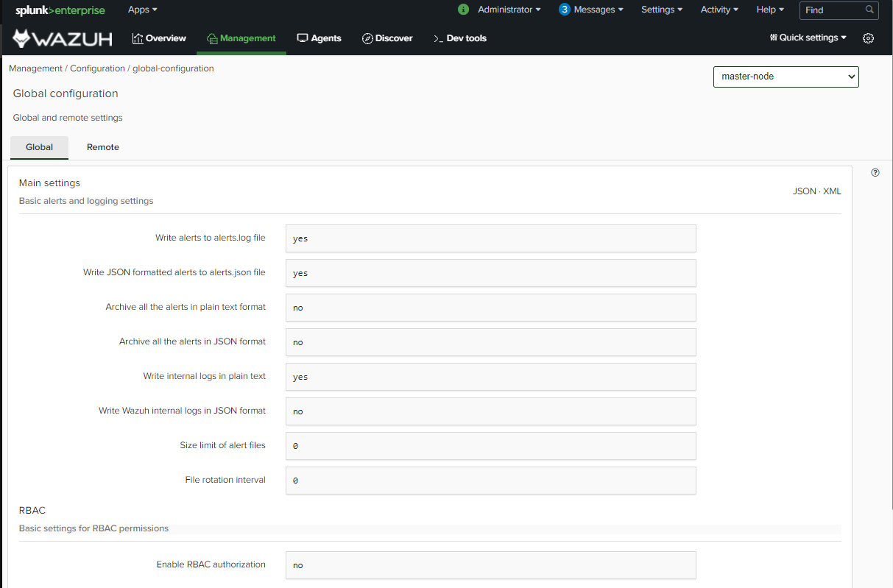This screenshot has width=893, height=588.
Task: Open the Wazuh Overview page
Action: coord(159,38)
